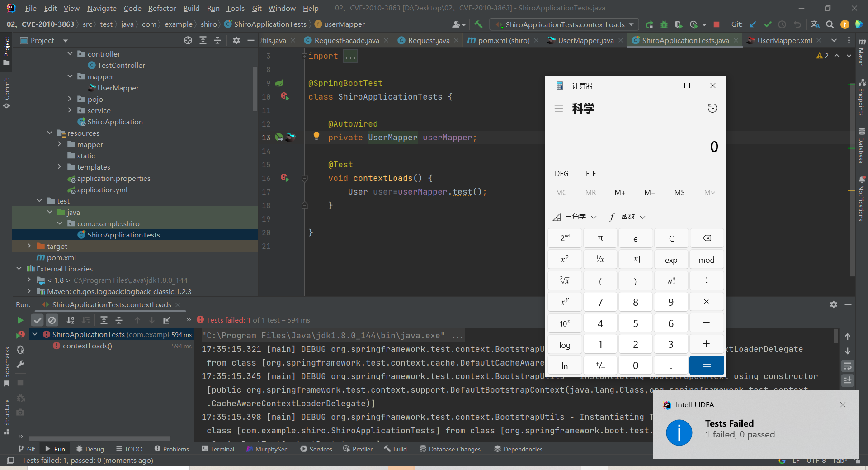Open the Refactor menu
868x470 pixels.
click(x=162, y=8)
